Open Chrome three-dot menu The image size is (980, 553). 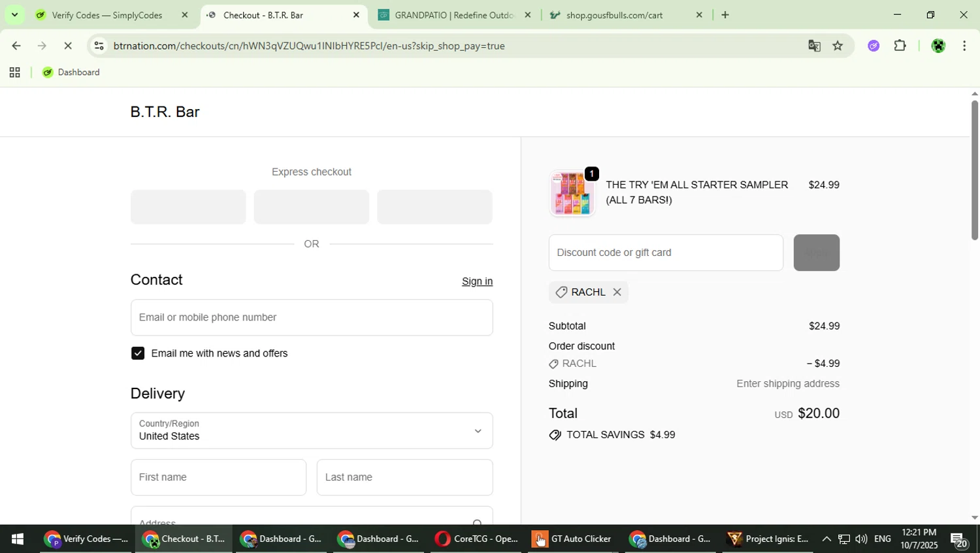964,46
